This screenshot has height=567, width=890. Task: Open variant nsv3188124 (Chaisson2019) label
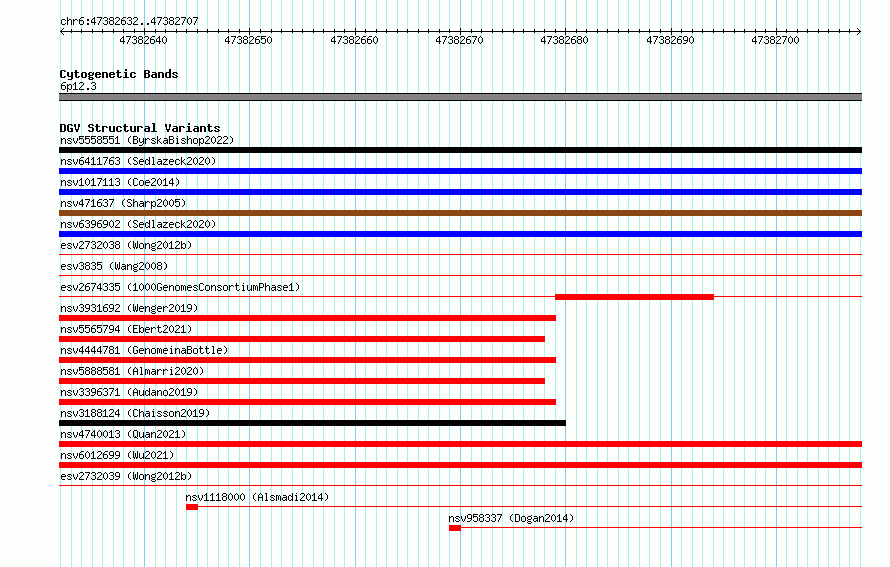pos(135,413)
